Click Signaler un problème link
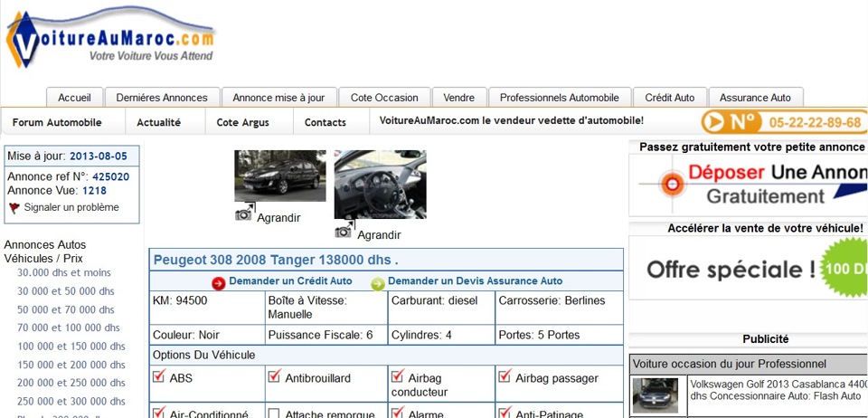 [x=71, y=207]
